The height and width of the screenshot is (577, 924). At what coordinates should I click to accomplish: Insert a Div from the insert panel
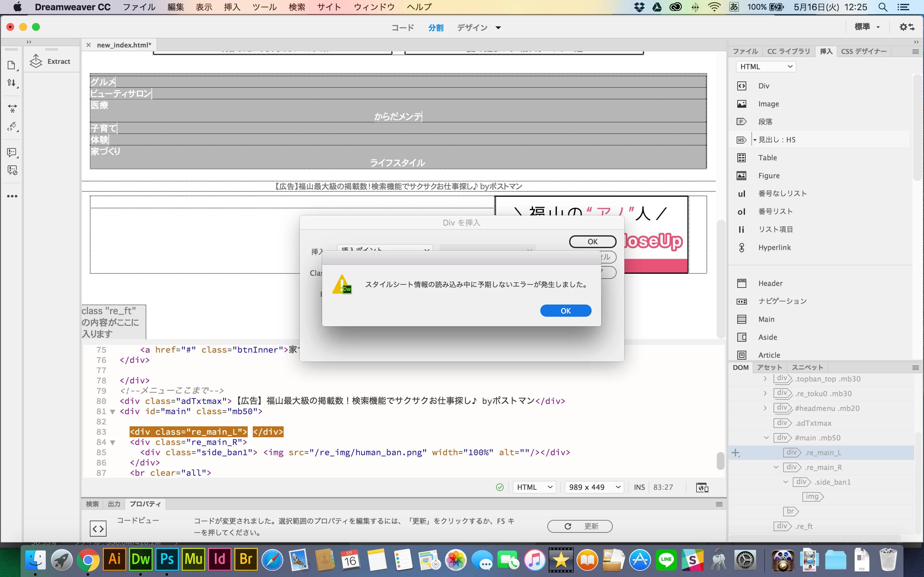point(741,86)
